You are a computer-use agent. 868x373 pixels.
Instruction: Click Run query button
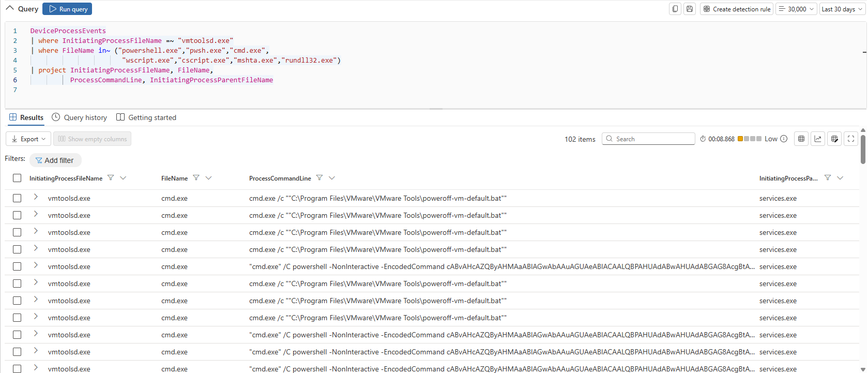67,9
